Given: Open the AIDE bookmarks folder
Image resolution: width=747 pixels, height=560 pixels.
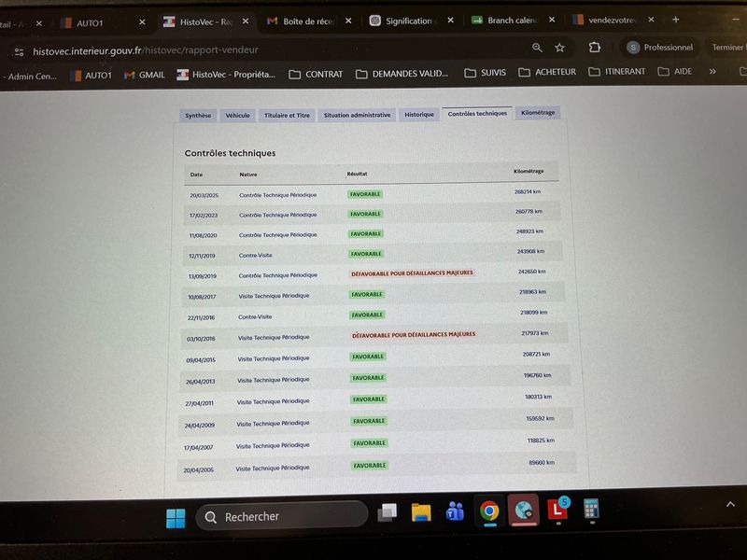Looking at the screenshot, I should click(674, 72).
